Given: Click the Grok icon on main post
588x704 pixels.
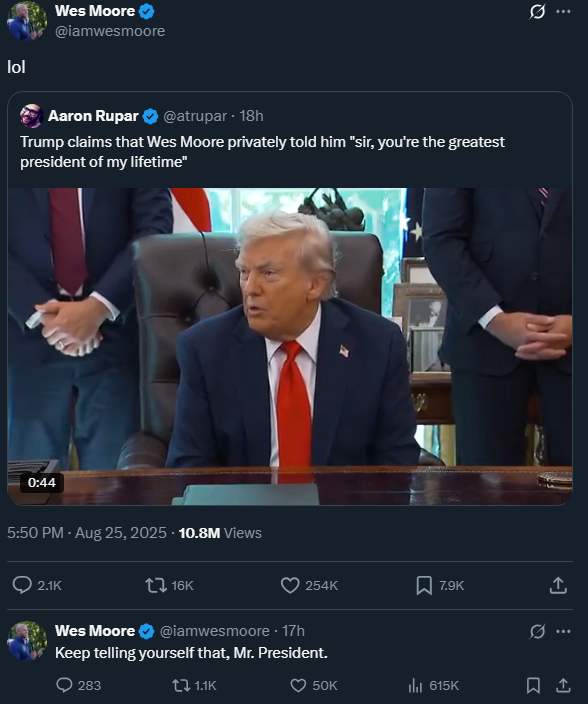Looking at the screenshot, I should click(x=537, y=12).
